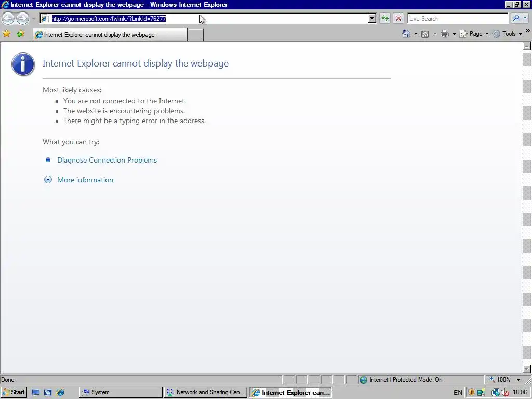This screenshot has height=399, width=532.
Task: Click the scroll up arrow on vertical scrollbar
Action: [x=527, y=46]
